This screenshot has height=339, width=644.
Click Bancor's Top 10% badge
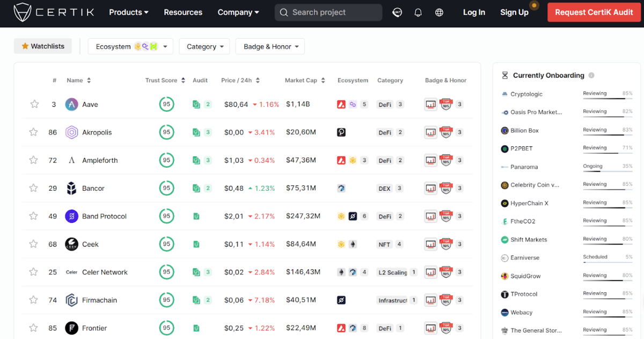(445, 188)
